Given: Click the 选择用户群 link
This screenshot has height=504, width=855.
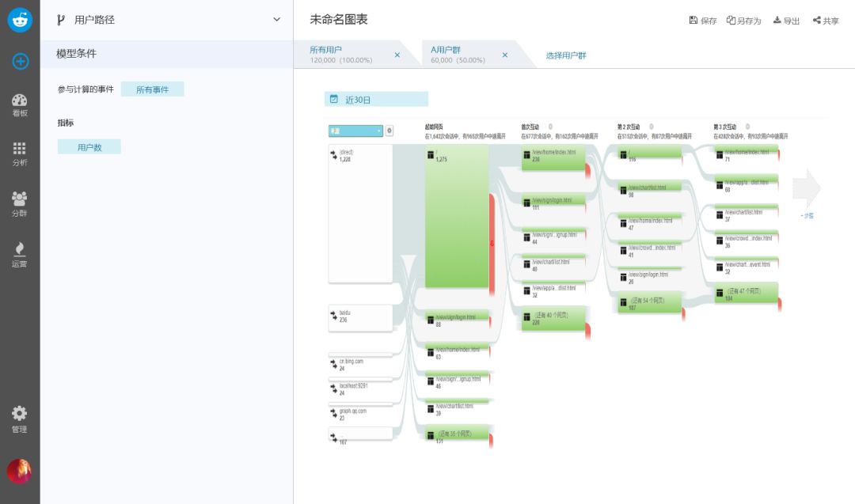Looking at the screenshot, I should [x=566, y=55].
